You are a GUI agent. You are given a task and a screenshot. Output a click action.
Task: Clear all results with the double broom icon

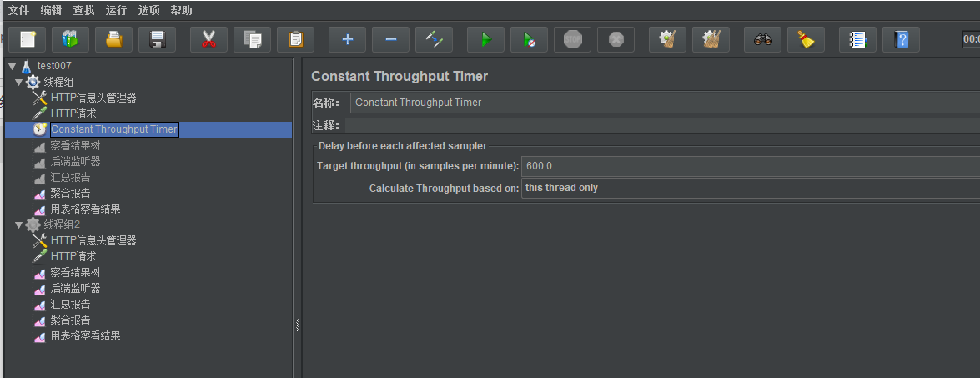pyautogui.click(x=711, y=40)
